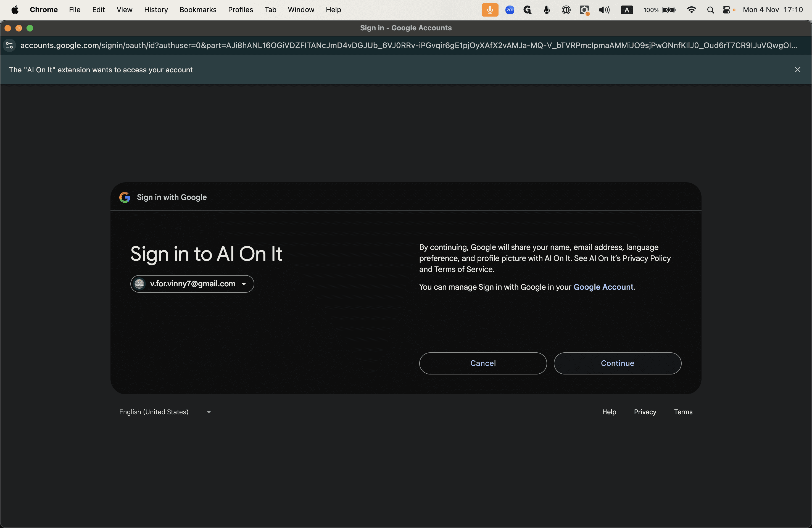Viewport: 812px width, 528px height.
Task: Click the green fullscreen window button
Action: click(x=30, y=28)
